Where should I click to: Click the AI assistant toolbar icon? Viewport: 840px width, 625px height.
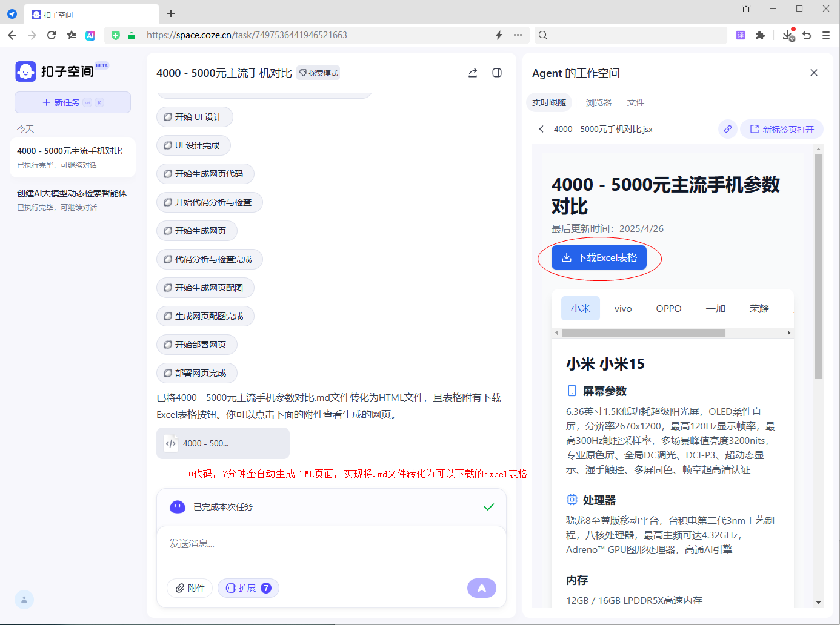90,35
